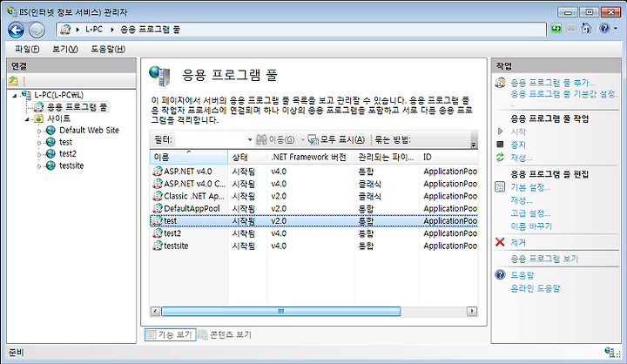Image resolution: width=627 pixels, height=364 pixels.
Task: Click the Forward navigation arrow button
Action: click(x=37, y=30)
